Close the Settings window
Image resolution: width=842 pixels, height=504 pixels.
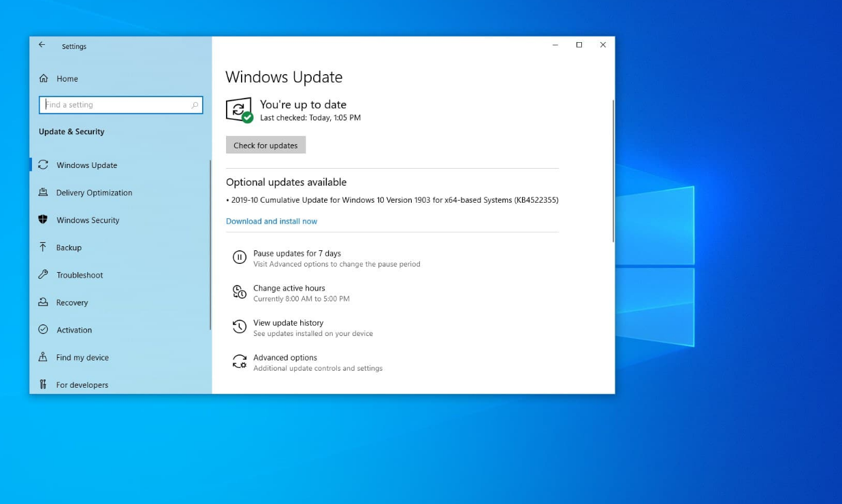(x=603, y=45)
